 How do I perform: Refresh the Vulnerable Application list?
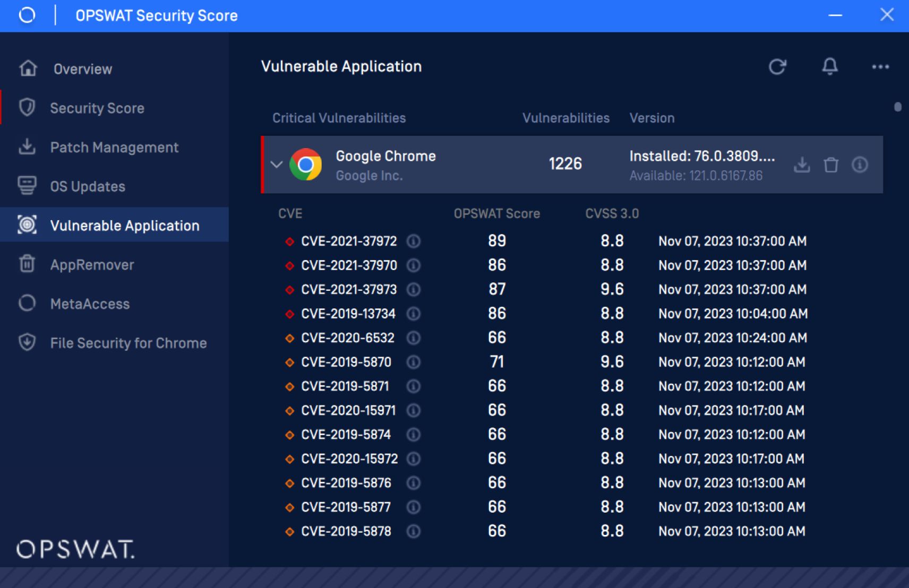(777, 67)
